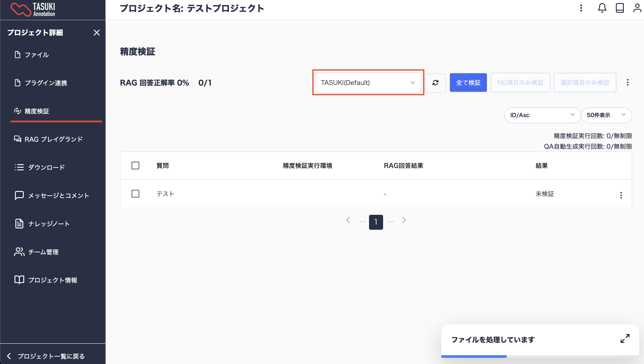Screen dimensions: 644x364
Task: Open the ID/Asc sort dropdown
Action: 542,115
